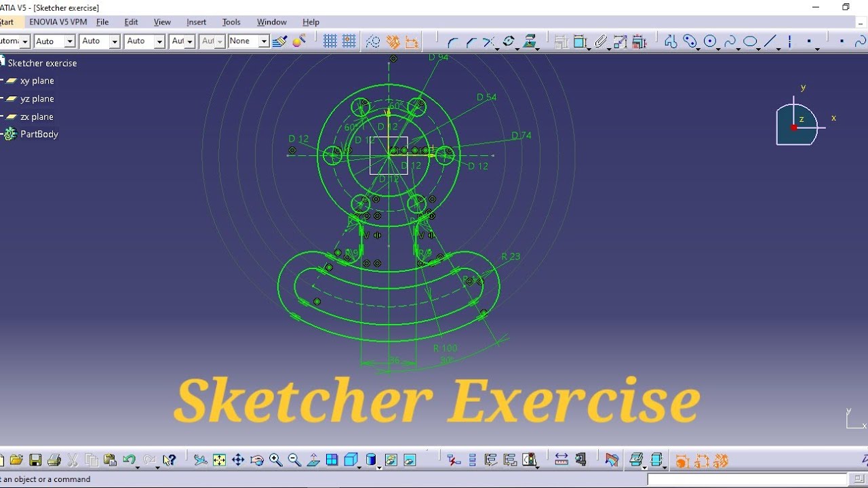This screenshot has height=488, width=868.
Task: Open Constraints Defined in Dialog Box
Action: pos(561,42)
